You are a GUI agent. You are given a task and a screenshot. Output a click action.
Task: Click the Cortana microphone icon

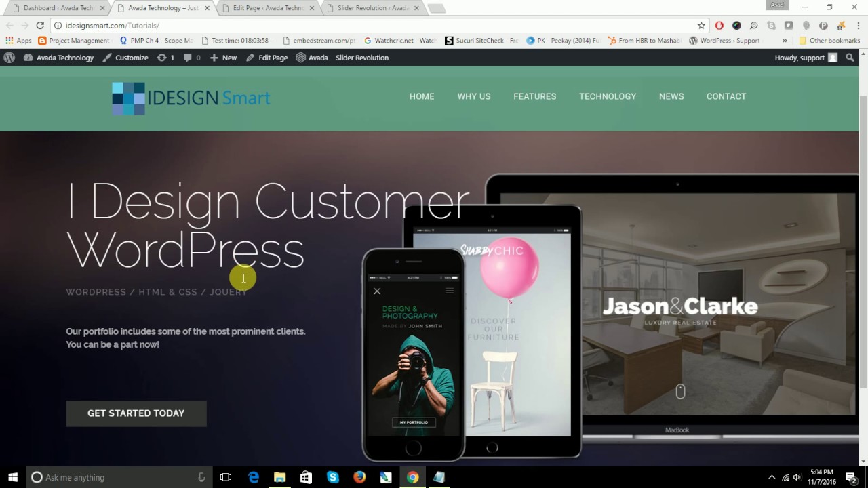[x=201, y=477]
